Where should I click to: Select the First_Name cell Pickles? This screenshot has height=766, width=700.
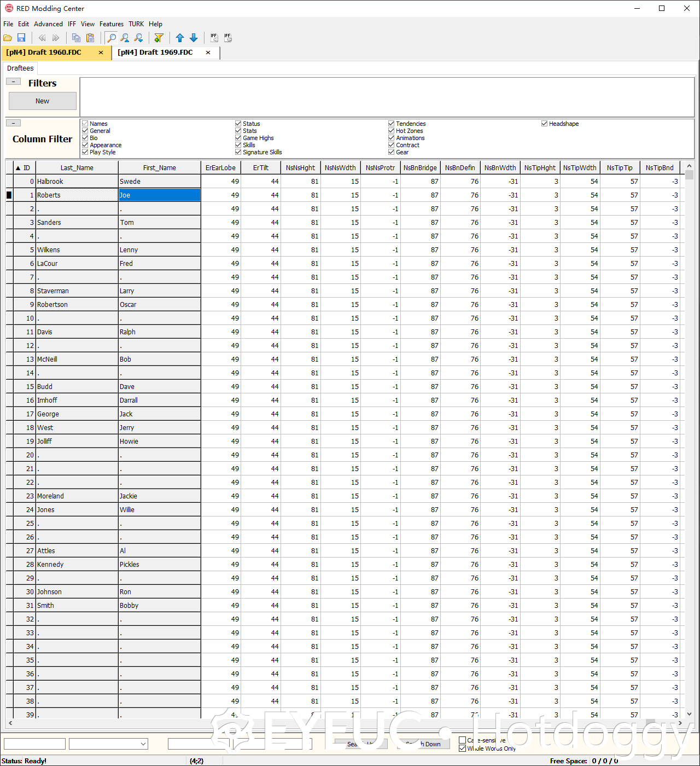coord(160,565)
